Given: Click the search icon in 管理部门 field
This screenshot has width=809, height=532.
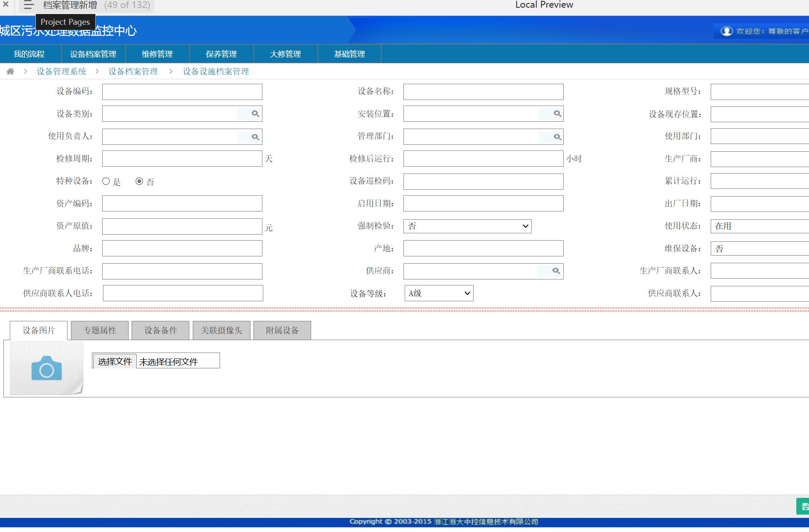Looking at the screenshot, I should coord(557,137).
